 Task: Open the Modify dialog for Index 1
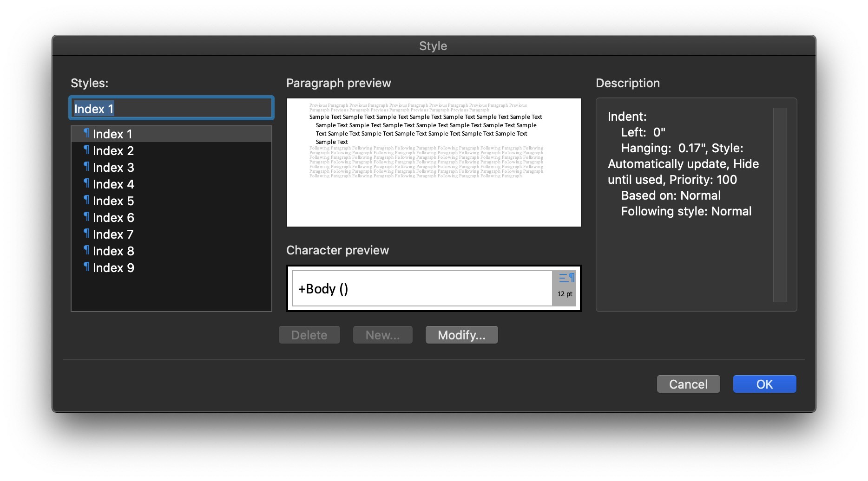(x=461, y=334)
